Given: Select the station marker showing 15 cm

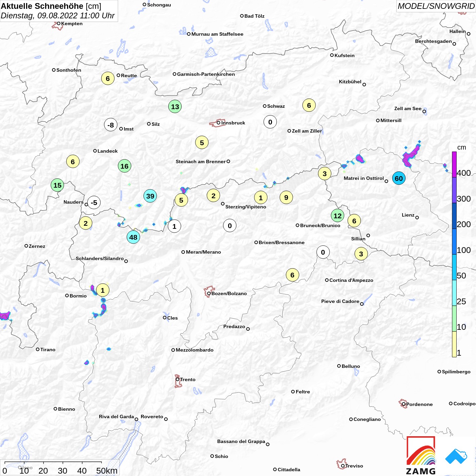Looking at the screenshot, I should point(57,185).
